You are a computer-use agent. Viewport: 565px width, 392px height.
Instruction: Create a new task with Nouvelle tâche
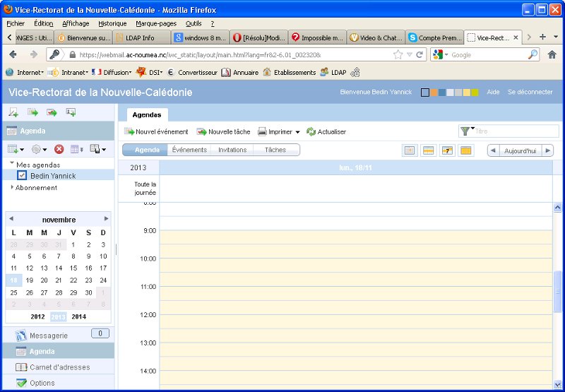[x=224, y=131]
